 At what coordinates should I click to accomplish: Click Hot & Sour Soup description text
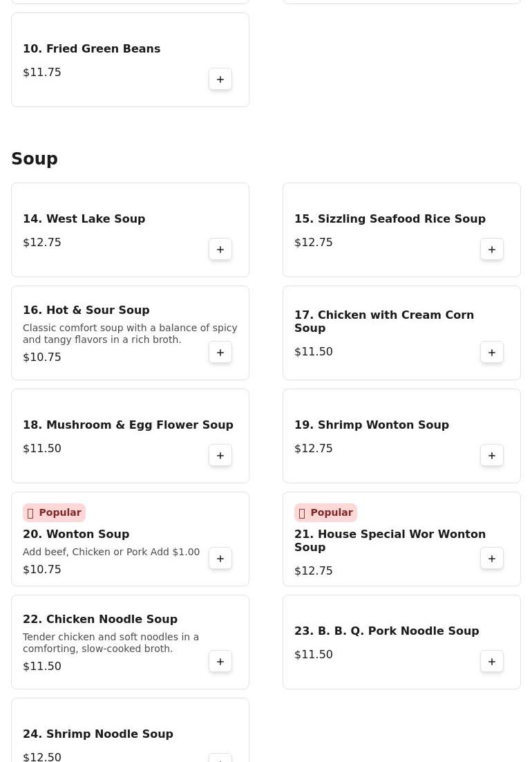(130, 334)
